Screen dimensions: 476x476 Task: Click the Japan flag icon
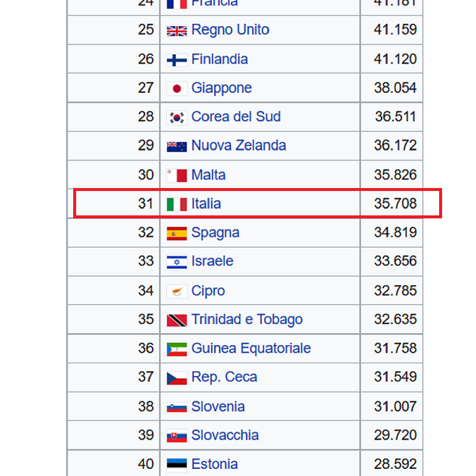177,89
